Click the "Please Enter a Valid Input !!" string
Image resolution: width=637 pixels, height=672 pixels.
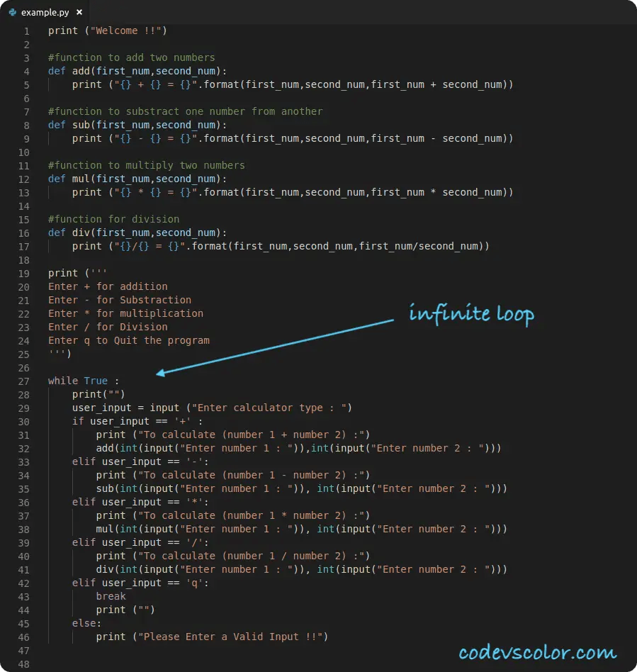[230, 637]
